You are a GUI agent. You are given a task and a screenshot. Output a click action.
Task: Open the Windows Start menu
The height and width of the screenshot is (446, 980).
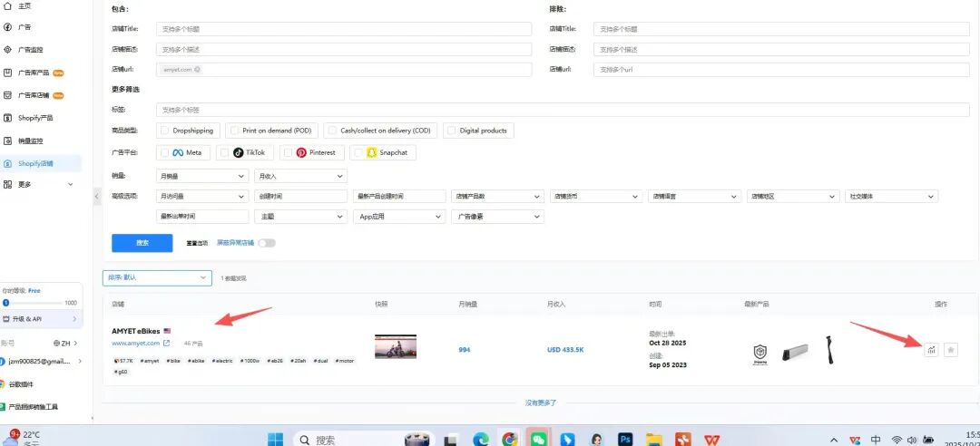pos(276,440)
